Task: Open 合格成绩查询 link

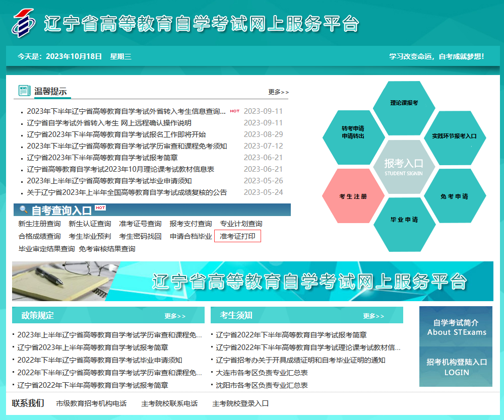Action: coord(39,236)
